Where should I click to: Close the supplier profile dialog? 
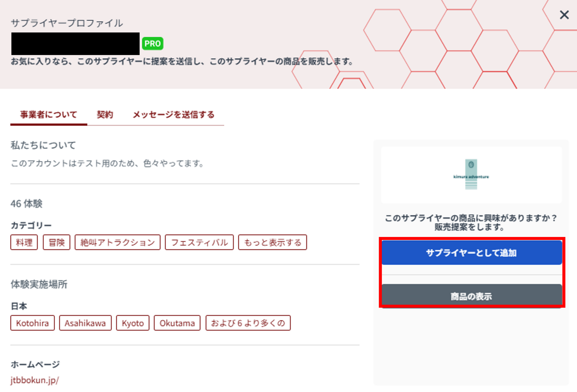click(564, 15)
